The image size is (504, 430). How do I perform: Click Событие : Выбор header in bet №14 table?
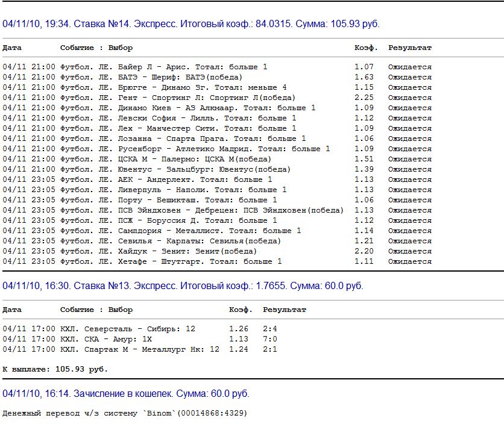96,48
